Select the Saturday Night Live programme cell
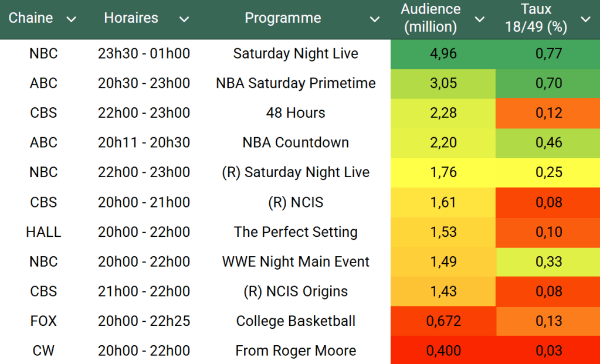Viewport: 600px width, 364px height. click(x=296, y=54)
